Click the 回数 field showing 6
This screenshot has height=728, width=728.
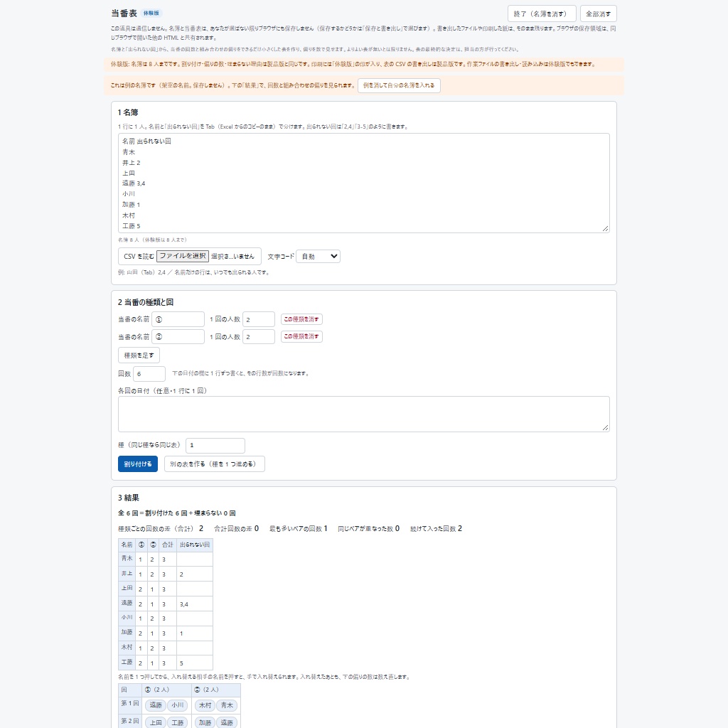pyautogui.click(x=149, y=374)
